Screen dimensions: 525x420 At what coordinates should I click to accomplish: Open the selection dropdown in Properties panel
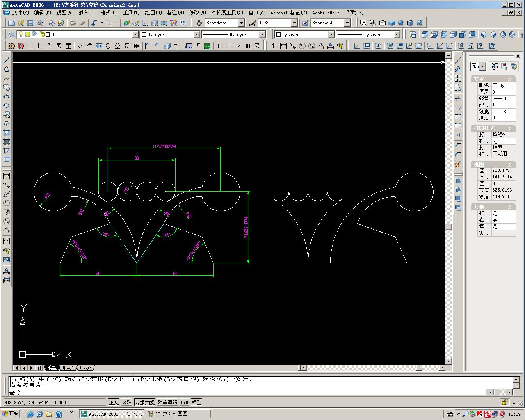tap(483, 66)
